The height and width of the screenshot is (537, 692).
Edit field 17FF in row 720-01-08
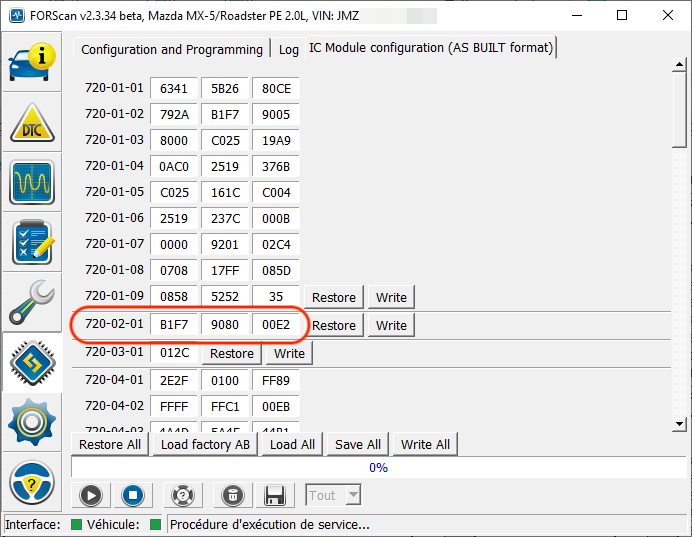[225, 270]
